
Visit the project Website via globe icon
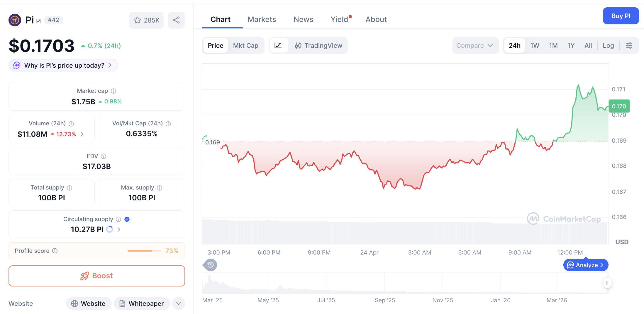pos(89,303)
